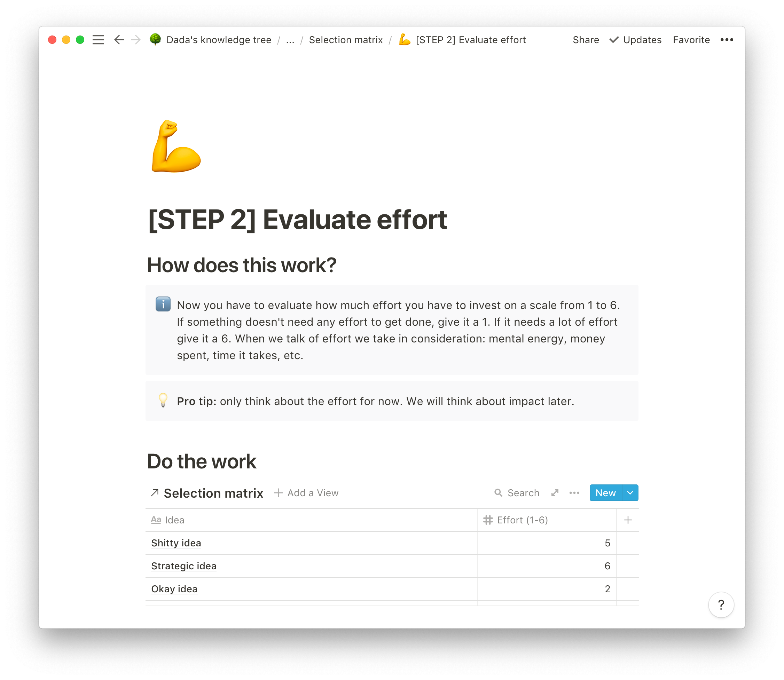The width and height of the screenshot is (784, 680).
Task: Click the Share button
Action: tap(586, 40)
